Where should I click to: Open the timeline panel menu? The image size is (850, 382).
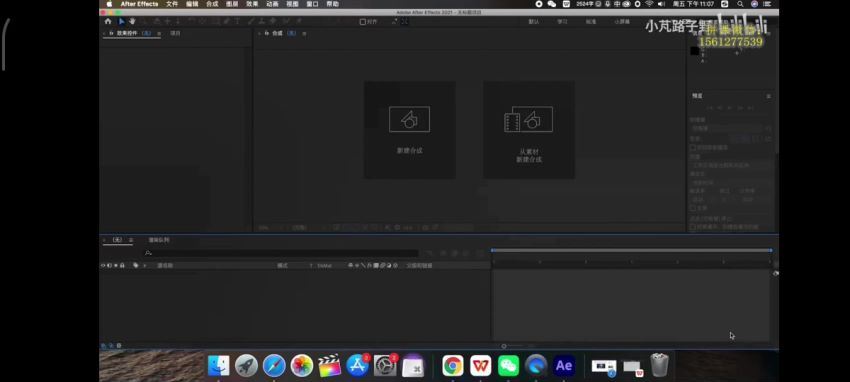[x=131, y=240]
